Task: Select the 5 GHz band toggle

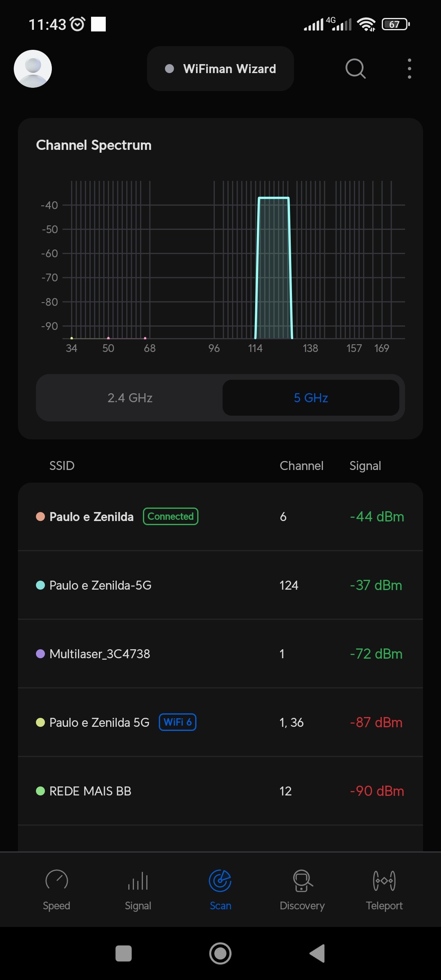Action: pyautogui.click(x=311, y=398)
